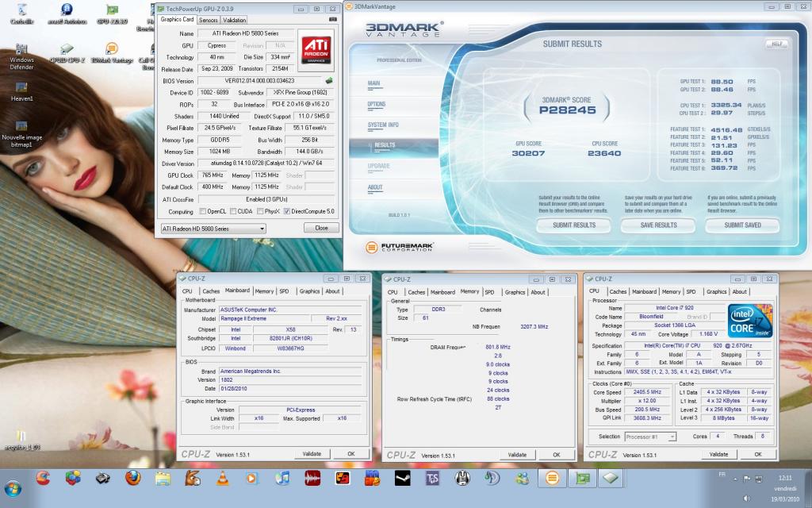Screen dimensions: 812x508
Task: Click the taskbar clock showing 12:11
Action: click(x=785, y=477)
